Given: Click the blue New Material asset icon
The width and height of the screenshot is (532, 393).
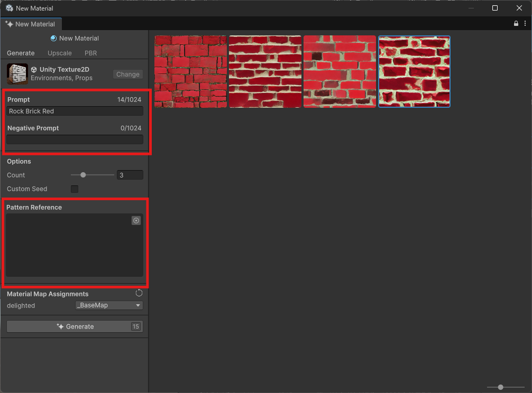Looking at the screenshot, I should coord(53,38).
